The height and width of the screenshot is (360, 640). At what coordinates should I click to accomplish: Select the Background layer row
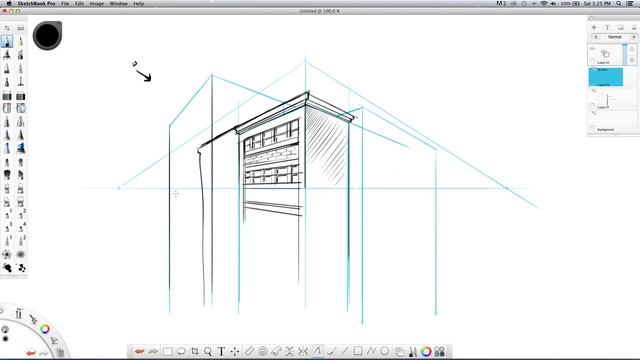click(x=612, y=121)
